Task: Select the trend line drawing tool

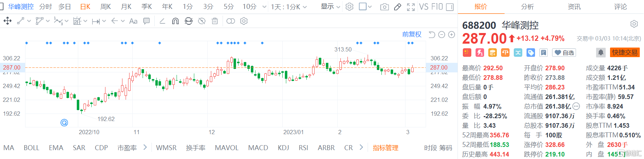Action: tap(21, 21)
